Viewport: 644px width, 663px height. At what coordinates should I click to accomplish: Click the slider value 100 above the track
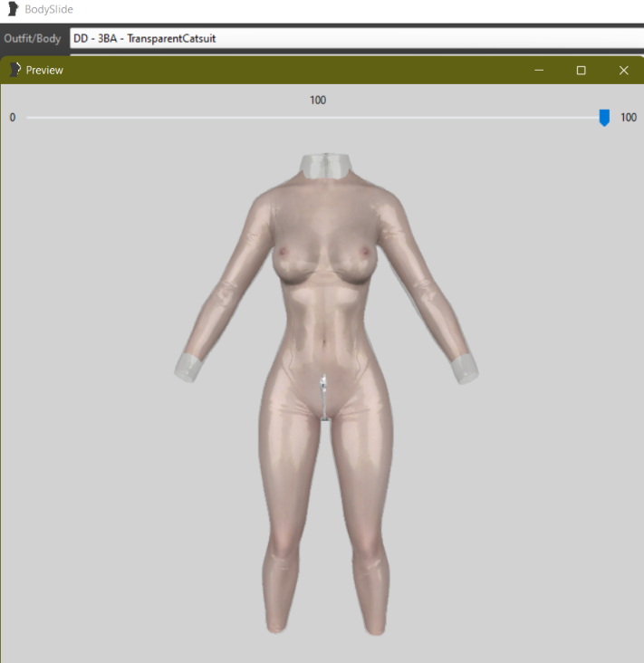tap(318, 101)
